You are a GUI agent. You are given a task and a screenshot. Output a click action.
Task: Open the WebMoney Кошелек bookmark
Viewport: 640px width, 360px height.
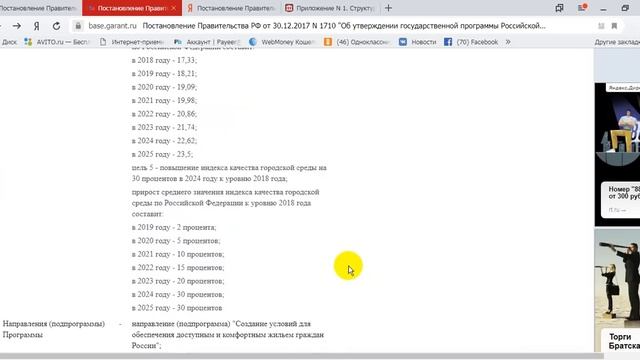(282, 42)
